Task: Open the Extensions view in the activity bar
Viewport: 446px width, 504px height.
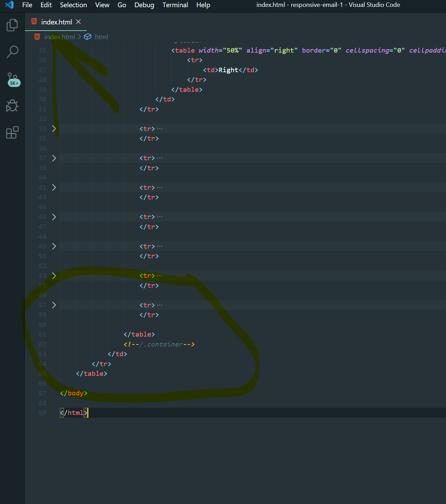Action: pos(12,132)
